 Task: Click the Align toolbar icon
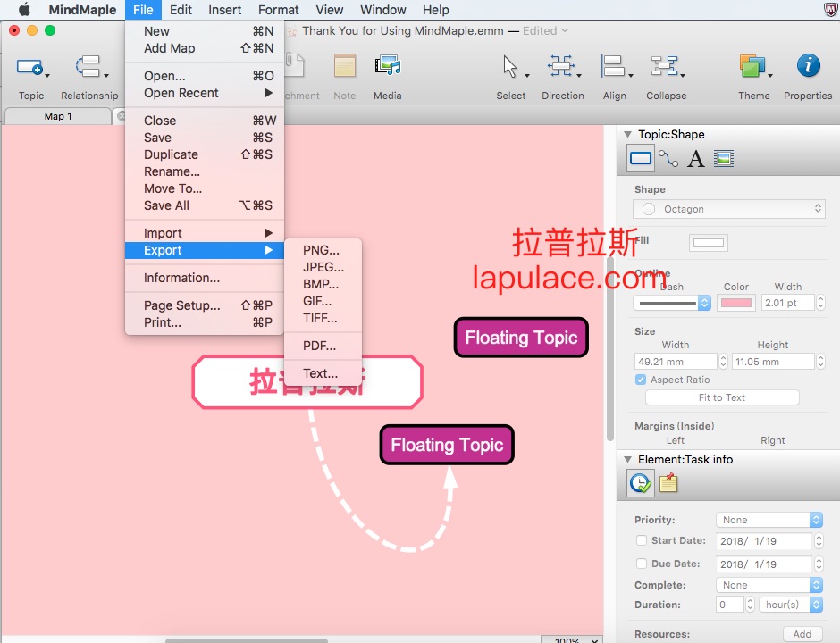click(x=612, y=66)
